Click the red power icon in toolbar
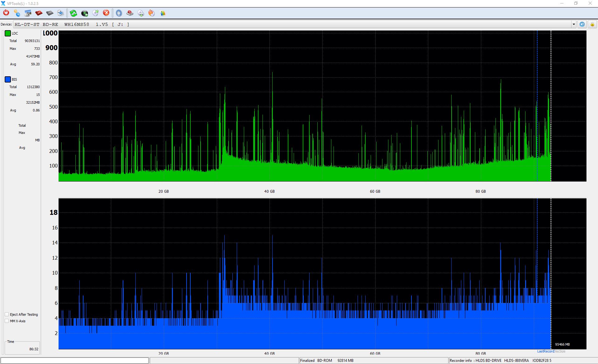This screenshot has height=364, width=598. pos(6,13)
